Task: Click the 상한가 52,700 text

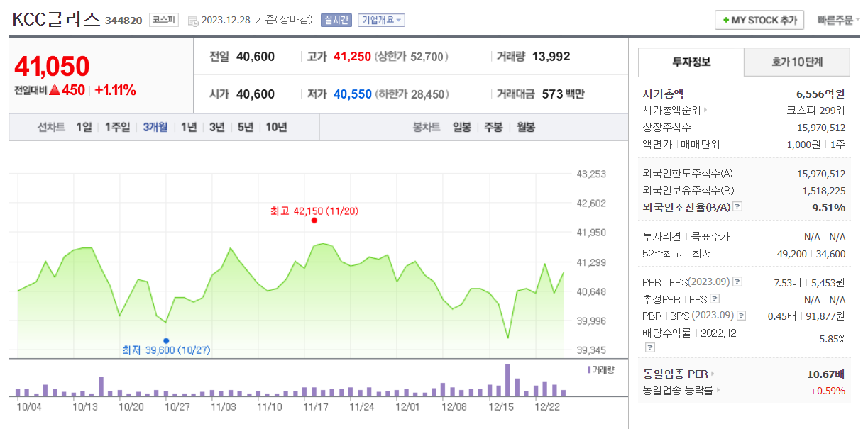Action: [x=412, y=56]
